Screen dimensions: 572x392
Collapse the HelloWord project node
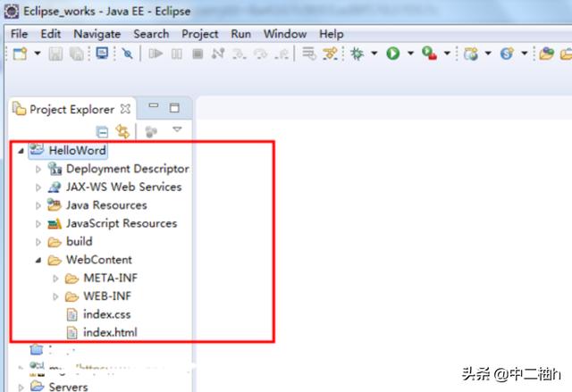tap(21, 151)
